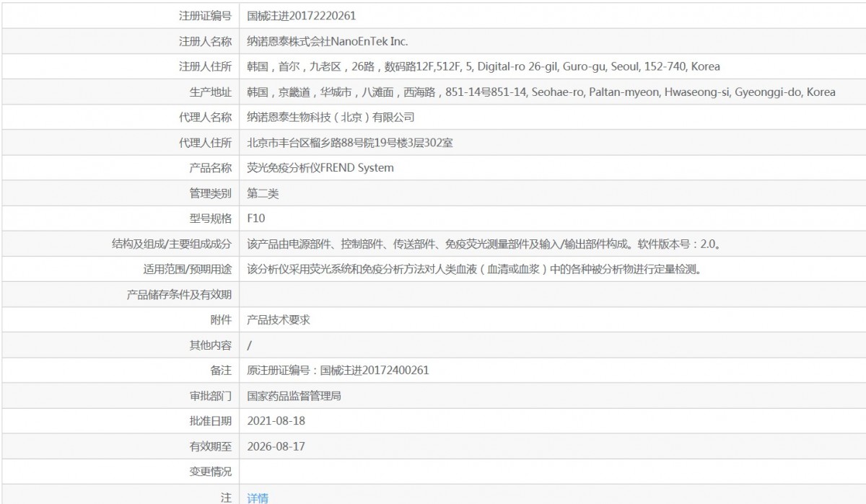Image resolution: width=866 pixels, height=504 pixels.
Task: Open the 详情 link in the 注 row
Action: [258, 498]
